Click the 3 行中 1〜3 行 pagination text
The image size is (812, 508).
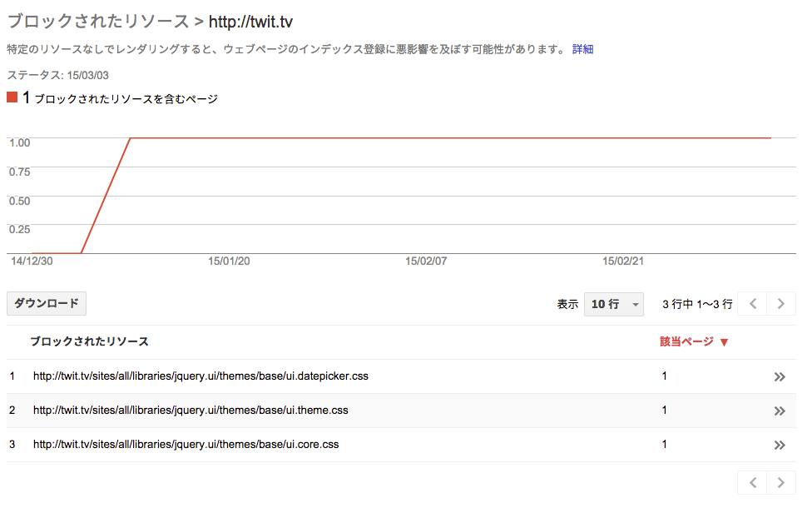pos(697,304)
